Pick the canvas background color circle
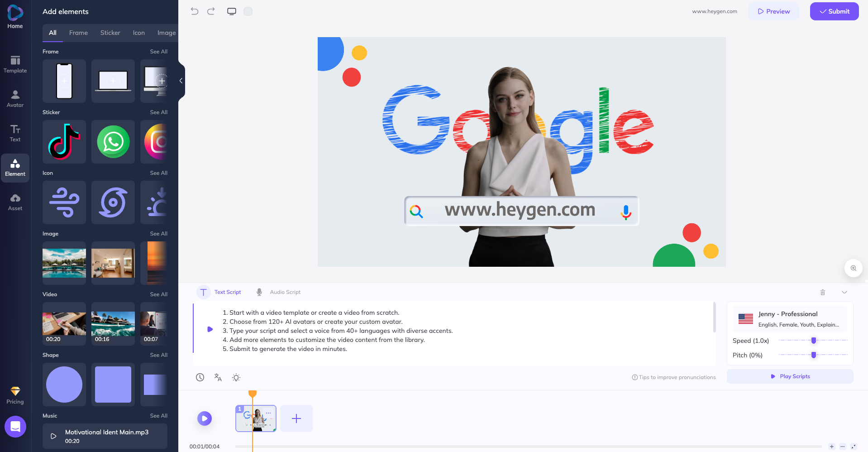Image resolution: width=868 pixels, height=452 pixels. 248,11
